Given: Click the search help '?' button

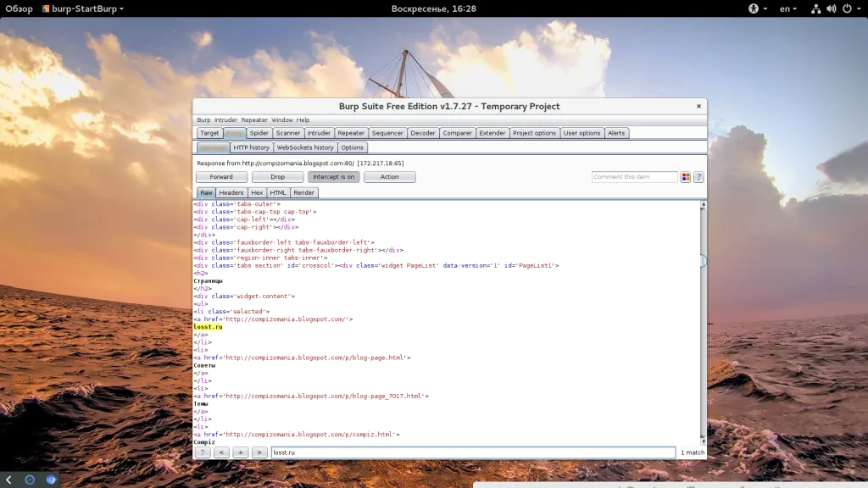Looking at the screenshot, I should tap(203, 452).
